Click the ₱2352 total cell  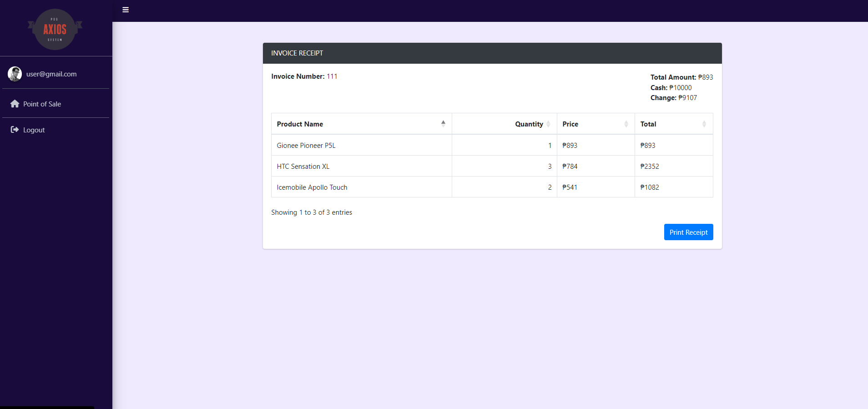[x=674, y=166]
